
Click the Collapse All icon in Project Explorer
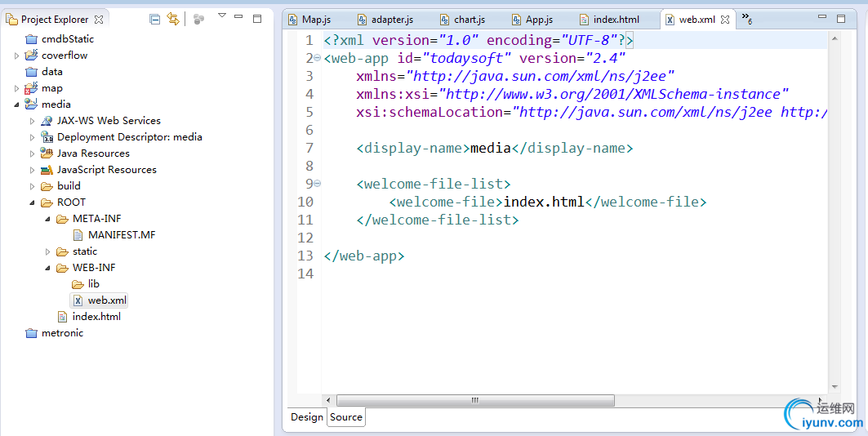point(155,20)
